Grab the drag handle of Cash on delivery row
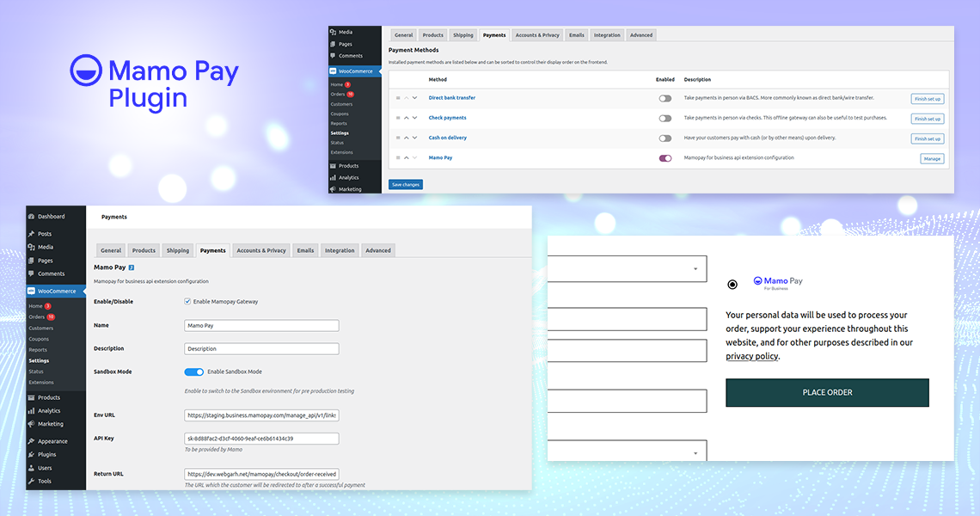The width and height of the screenshot is (980, 516). point(398,138)
